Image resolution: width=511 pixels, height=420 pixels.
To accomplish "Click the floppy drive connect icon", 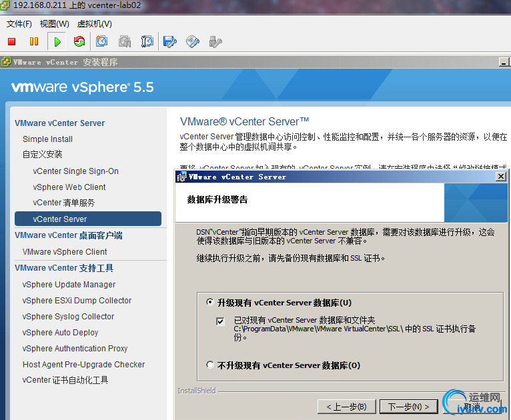I will pyautogui.click(x=170, y=42).
